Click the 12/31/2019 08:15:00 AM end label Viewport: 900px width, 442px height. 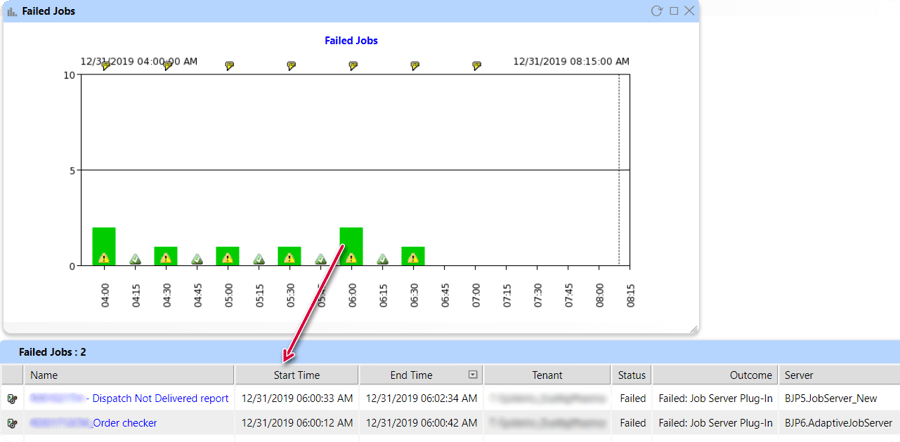571,61
